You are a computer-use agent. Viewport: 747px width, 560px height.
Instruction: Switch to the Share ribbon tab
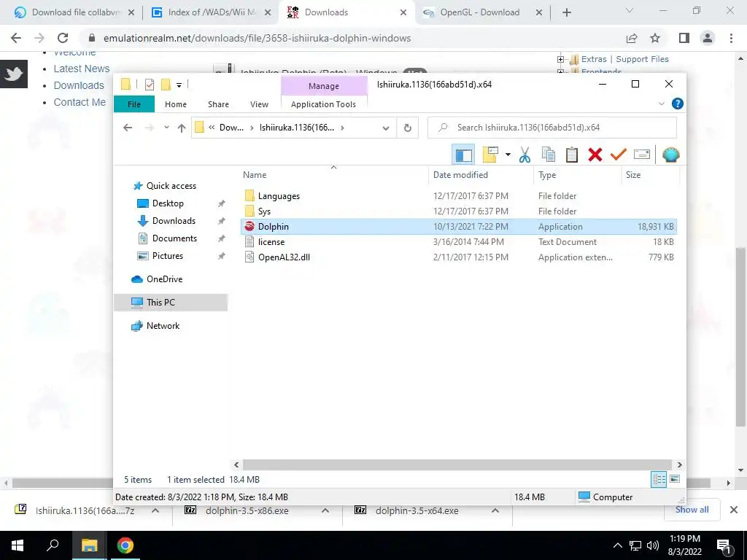coord(218,104)
